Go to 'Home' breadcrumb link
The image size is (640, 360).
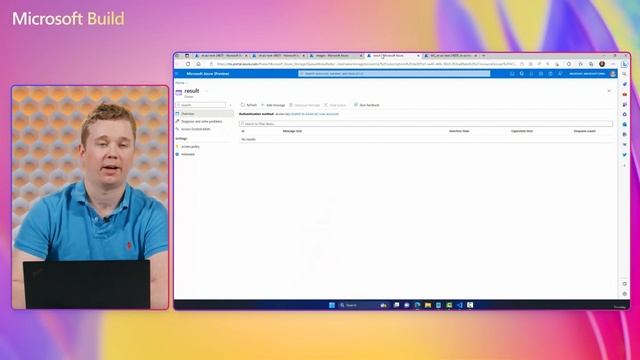coord(180,83)
